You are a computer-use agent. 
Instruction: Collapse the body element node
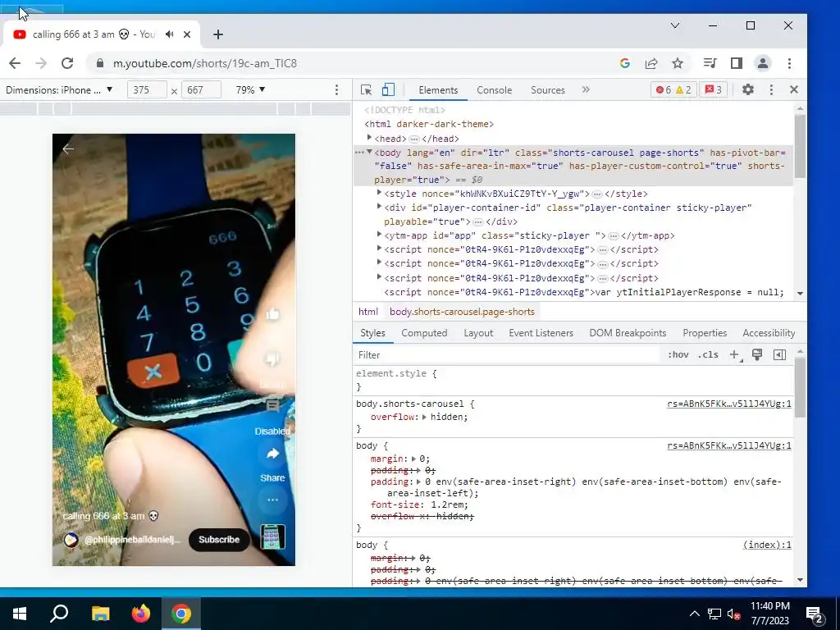coord(369,152)
